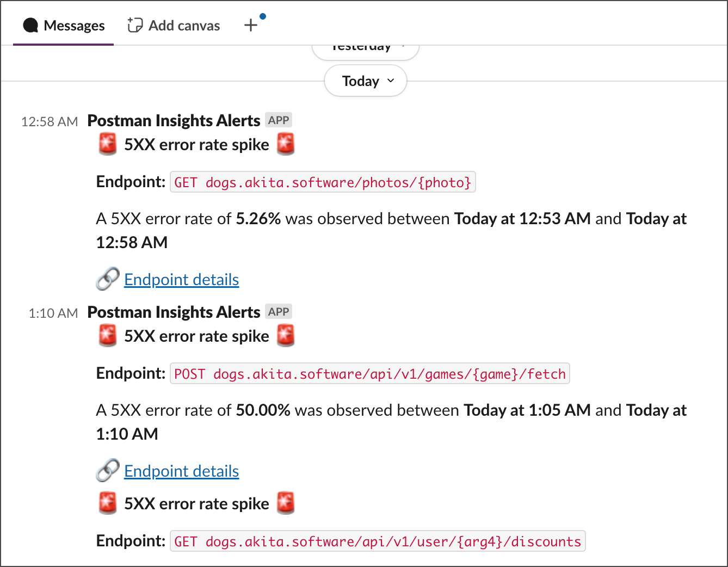Screen dimensions: 728x567
Task: Click the right siren emoji in first 1:10 AM alert
Action: click(x=286, y=336)
